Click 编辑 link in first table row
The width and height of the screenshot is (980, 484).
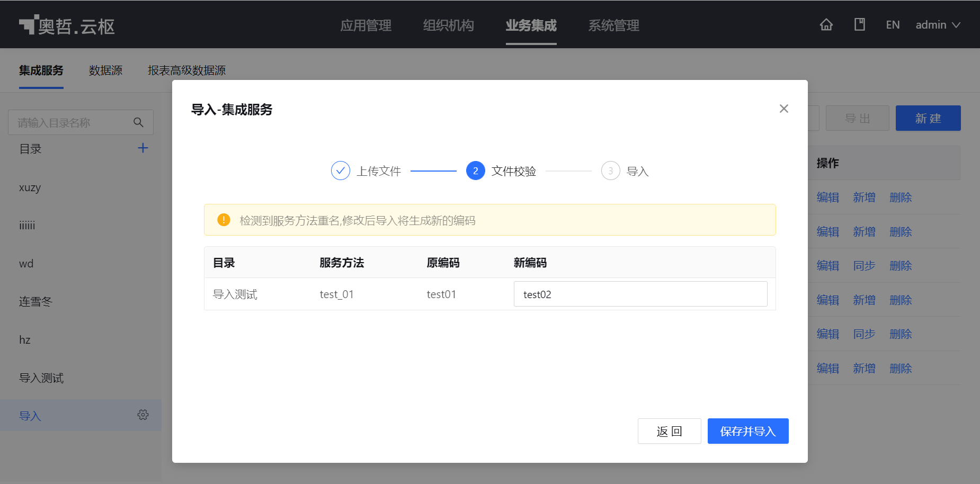(828, 198)
